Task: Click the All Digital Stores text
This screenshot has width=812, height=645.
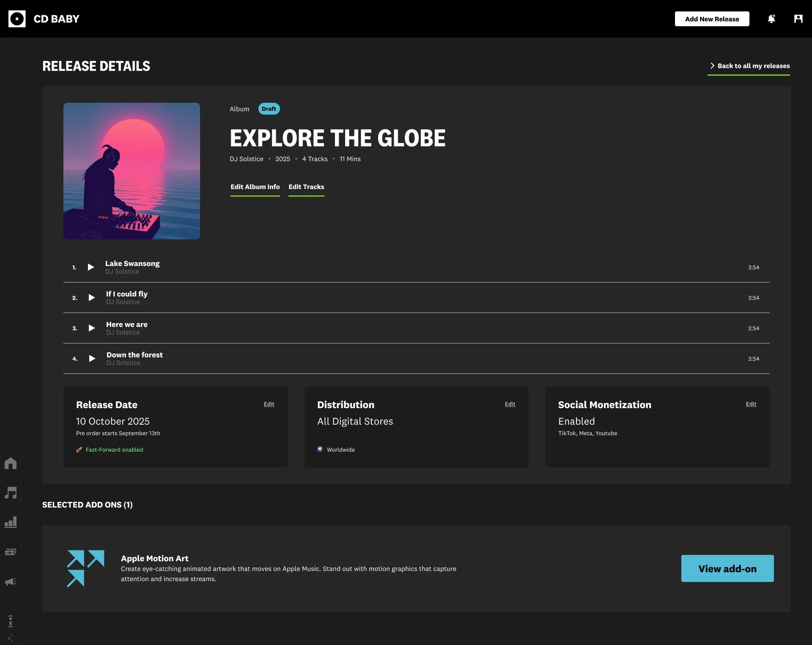Action: pyautogui.click(x=355, y=421)
